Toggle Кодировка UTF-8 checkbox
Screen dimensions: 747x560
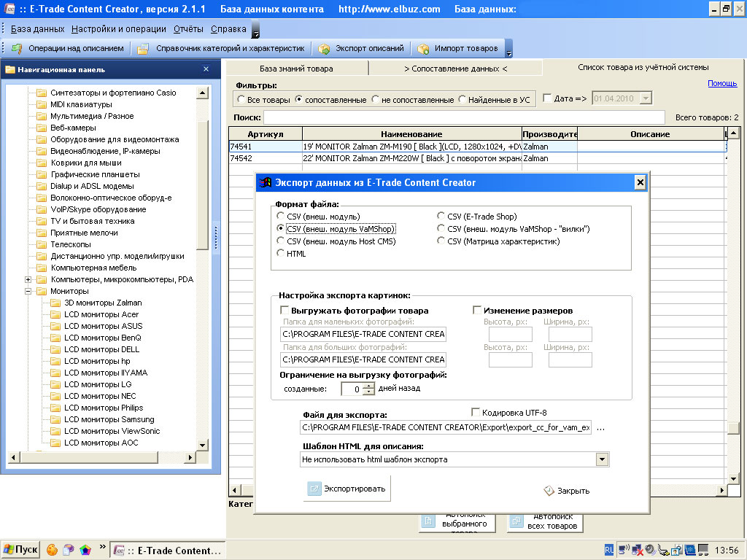(x=476, y=413)
